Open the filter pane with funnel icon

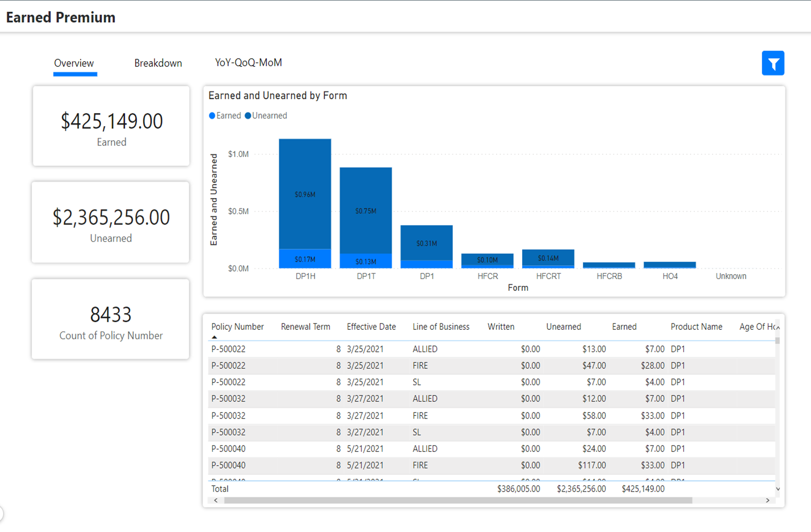point(772,63)
